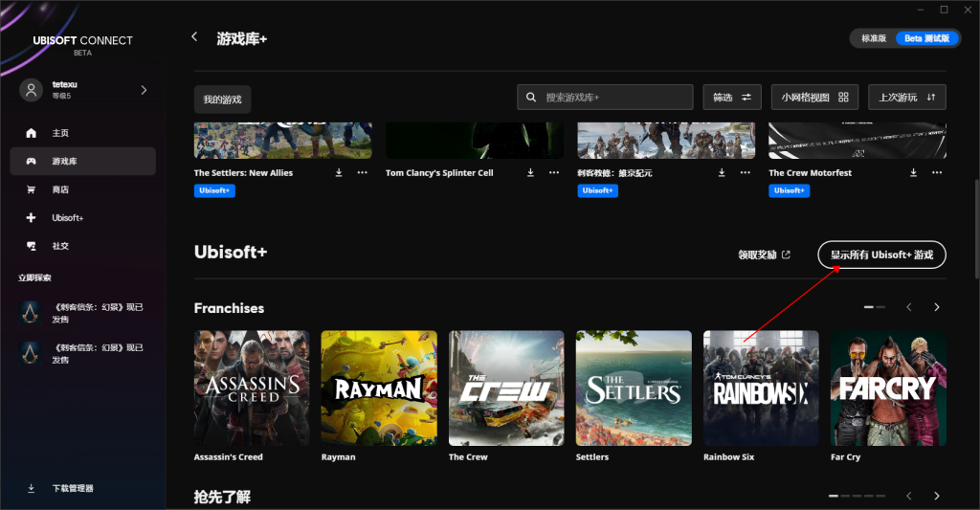Click the home icon in sidebar
Viewport: 980px width, 510px height.
point(32,133)
